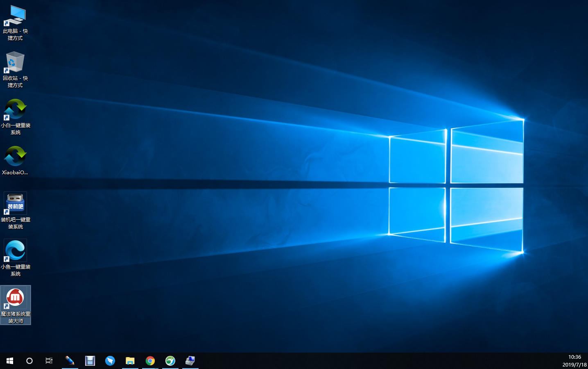Click the 魔法猪系统重装大师 desktop shortcut
The image size is (588, 369).
click(x=15, y=298)
